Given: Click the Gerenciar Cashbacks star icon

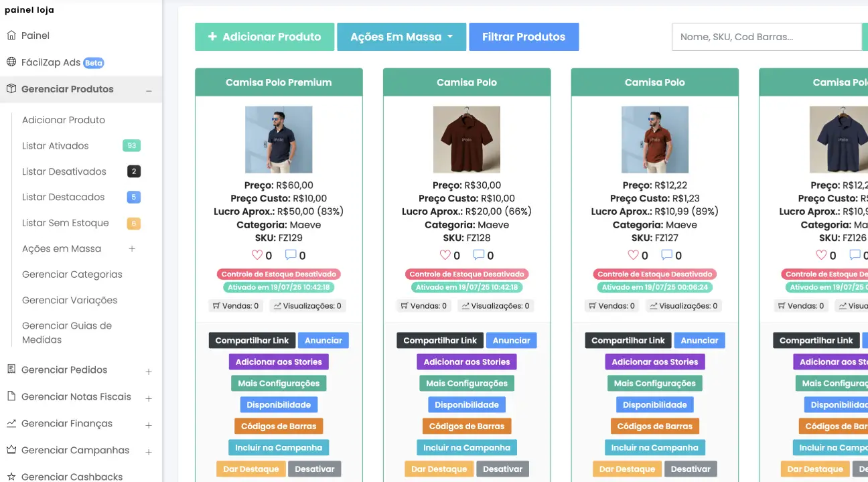Looking at the screenshot, I should (x=11, y=477).
